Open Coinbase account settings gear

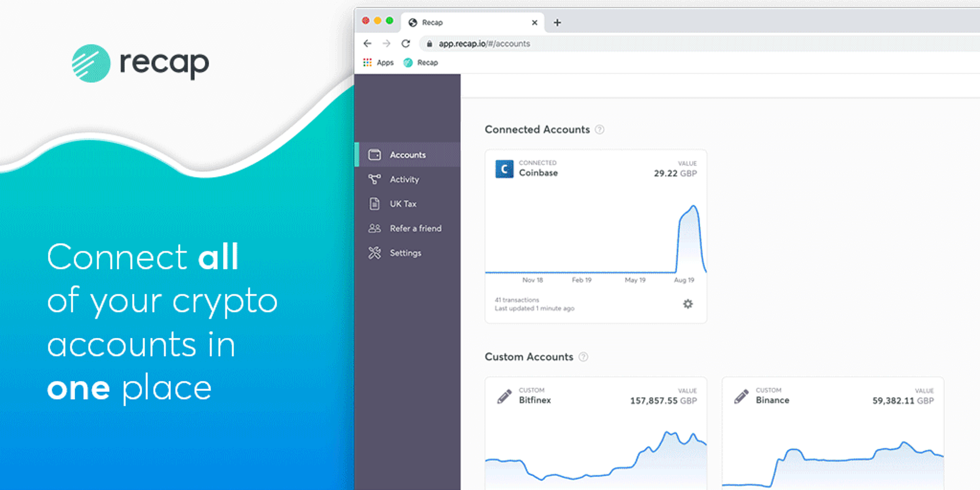click(x=688, y=304)
